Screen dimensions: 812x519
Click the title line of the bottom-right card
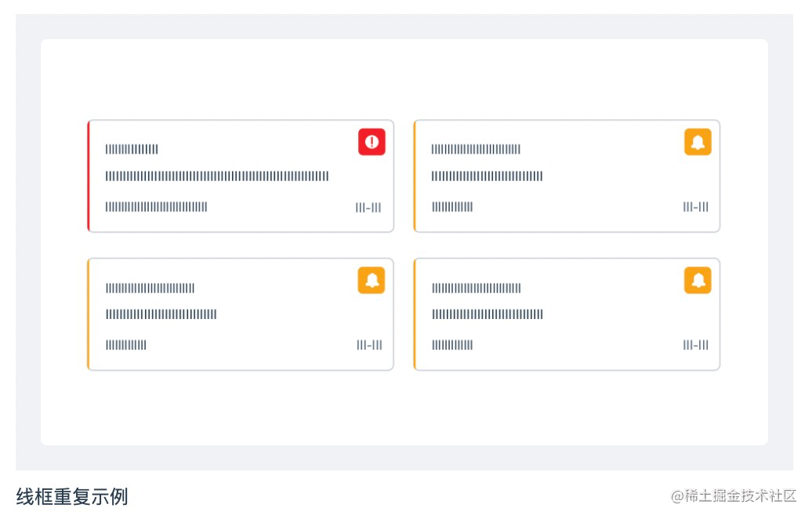[x=476, y=289]
